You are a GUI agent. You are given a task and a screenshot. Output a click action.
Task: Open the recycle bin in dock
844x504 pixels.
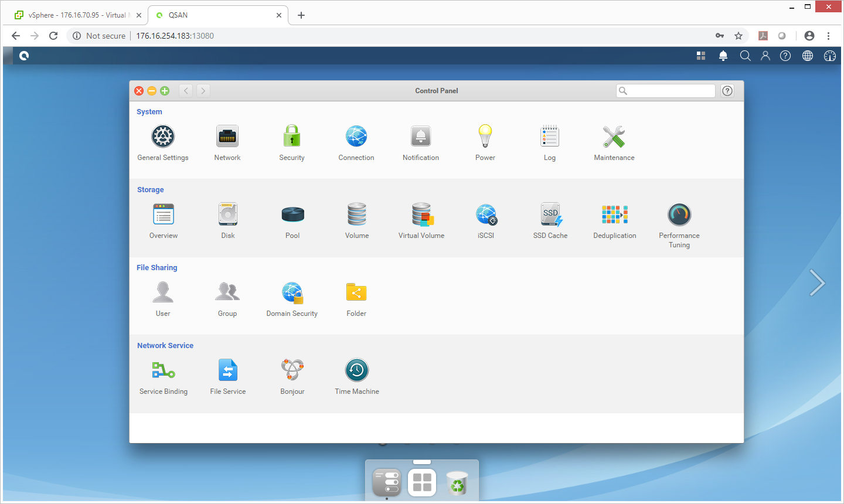click(x=457, y=483)
